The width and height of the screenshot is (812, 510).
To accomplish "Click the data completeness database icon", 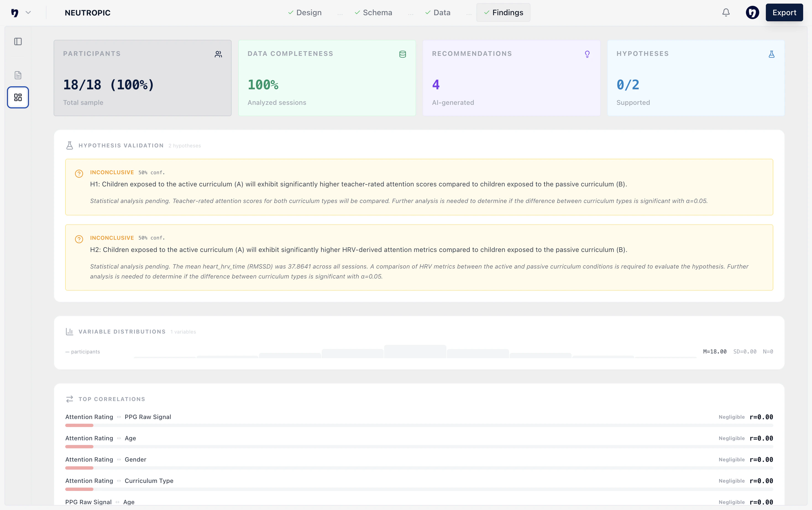I will tap(402, 54).
